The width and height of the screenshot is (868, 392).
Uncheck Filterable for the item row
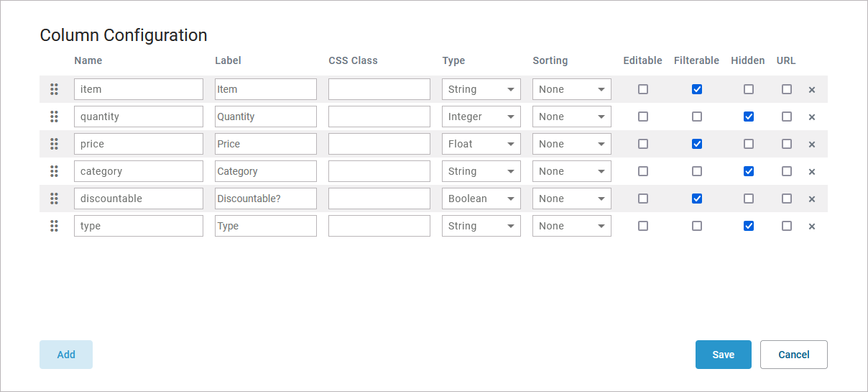coord(697,89)
